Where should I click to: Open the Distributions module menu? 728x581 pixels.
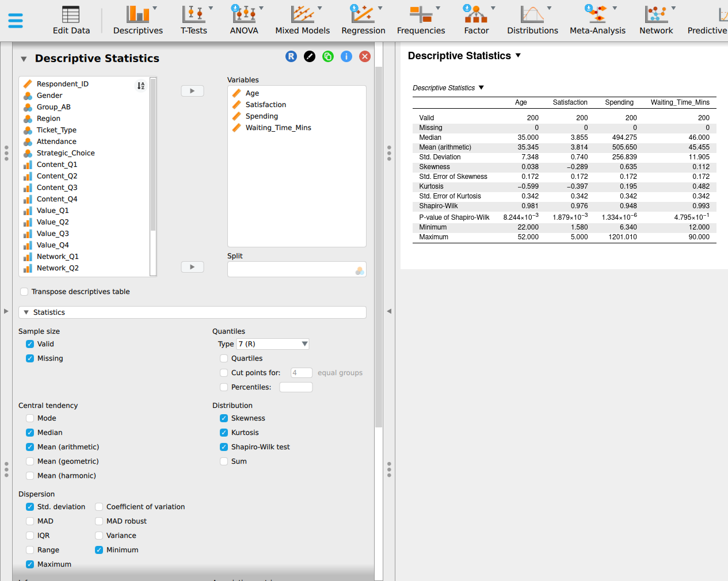point(532,20)
